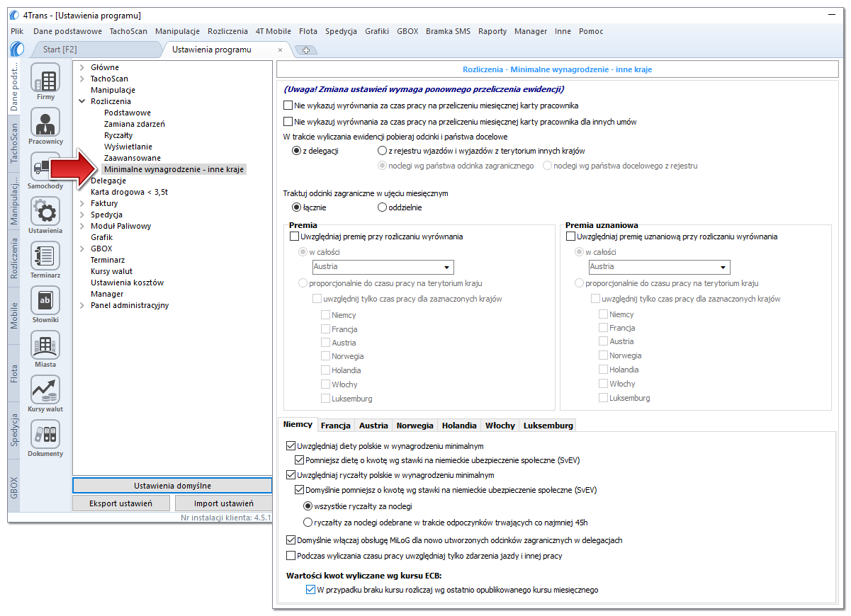Expand the Spedycja tree node

82,215
